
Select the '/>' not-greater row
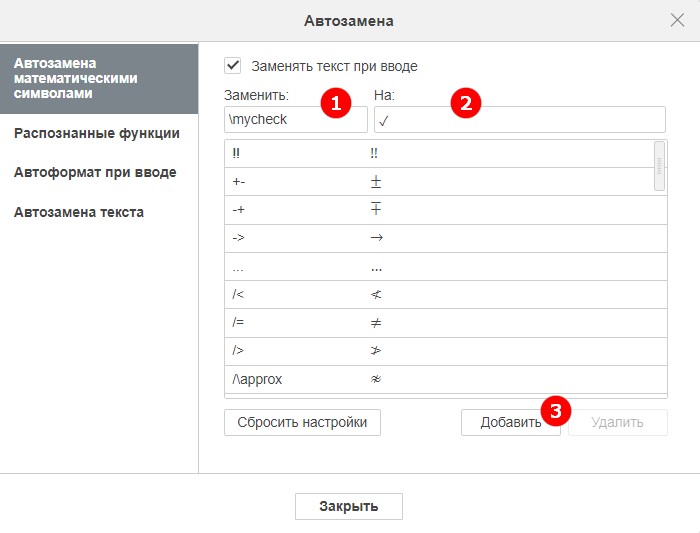(446, 351)
